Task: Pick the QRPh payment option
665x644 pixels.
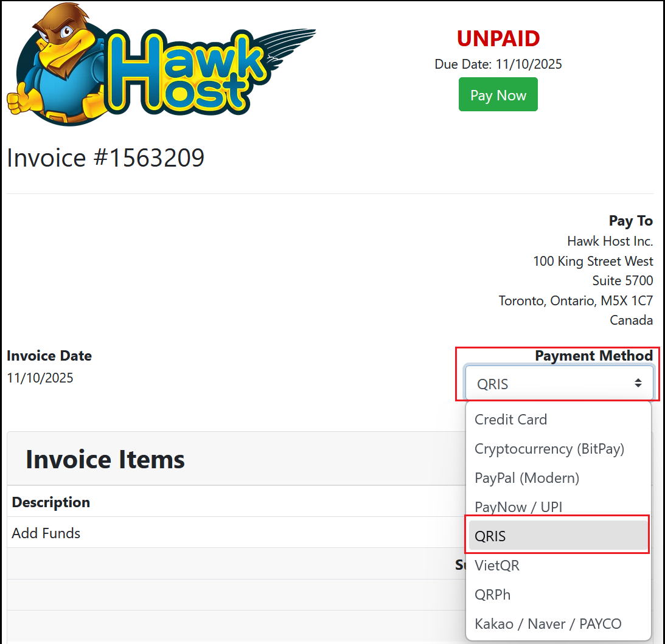Action: click(492, 595)
